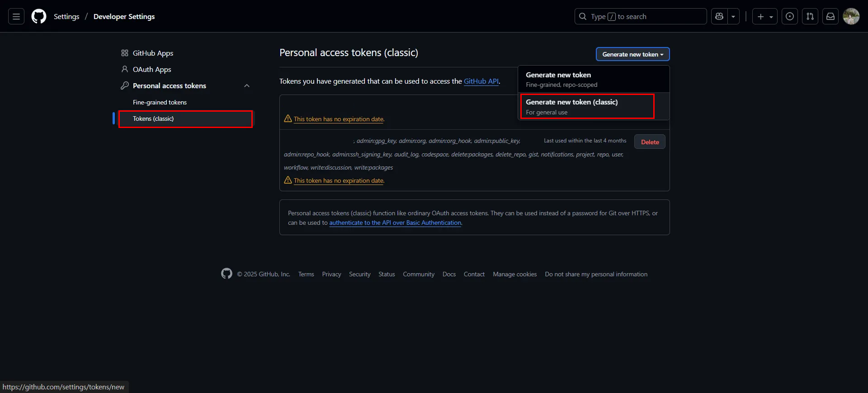868x393 pixels.
Task: Click the GitHub logo in the footer
Action: pos(226,274)
